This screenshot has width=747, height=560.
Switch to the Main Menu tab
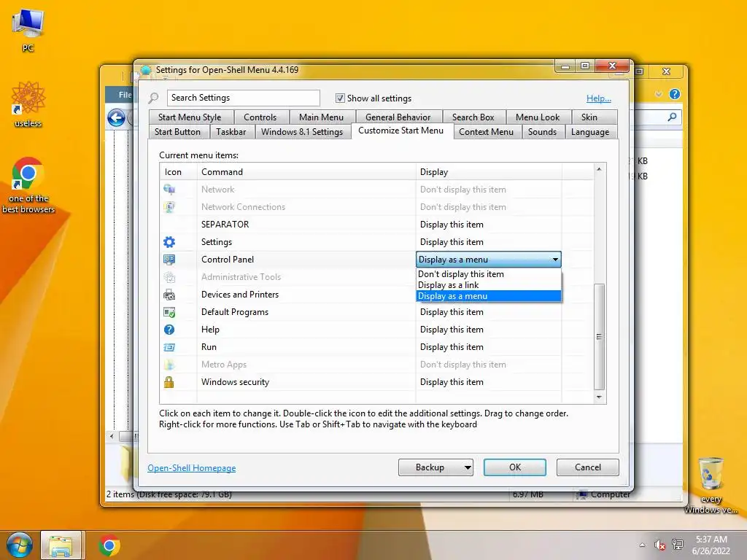coord(321,117)
